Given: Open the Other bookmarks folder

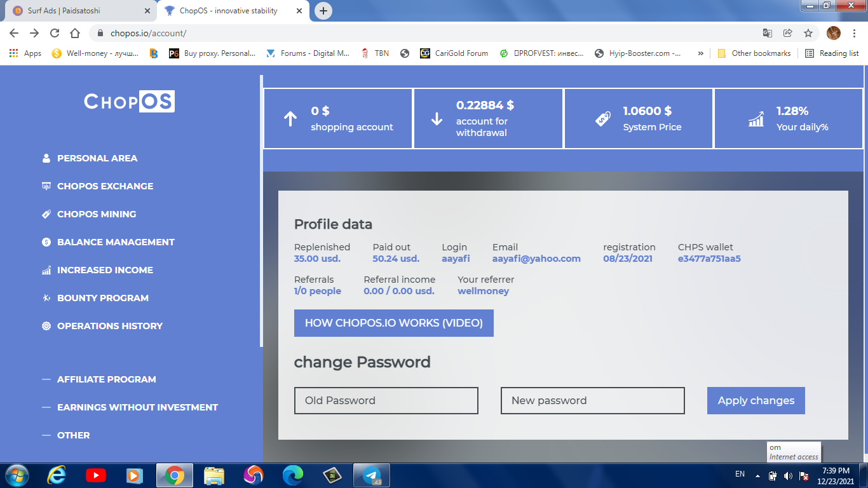Looking at the screenshot, I should point(754,53).
